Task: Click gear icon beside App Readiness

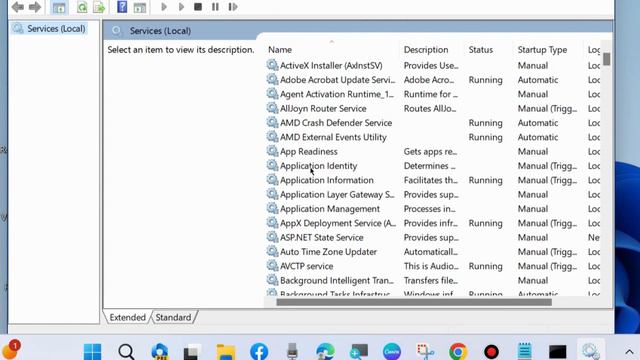Action: pos(272,151)
